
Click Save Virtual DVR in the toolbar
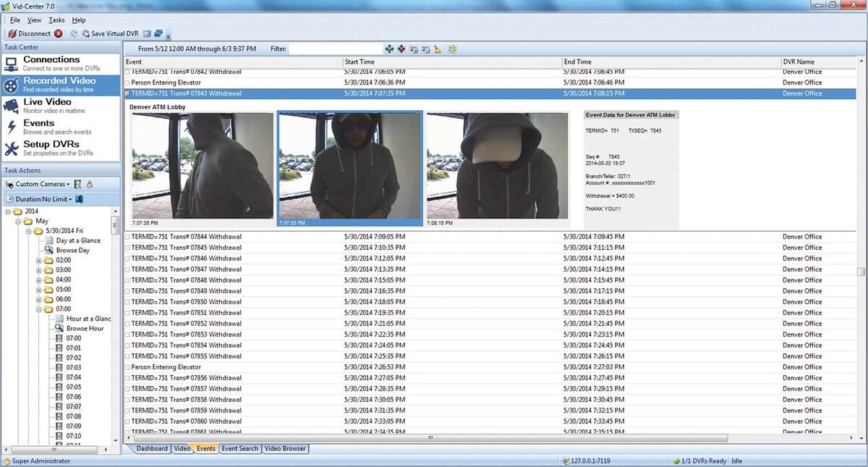(110, 33)
